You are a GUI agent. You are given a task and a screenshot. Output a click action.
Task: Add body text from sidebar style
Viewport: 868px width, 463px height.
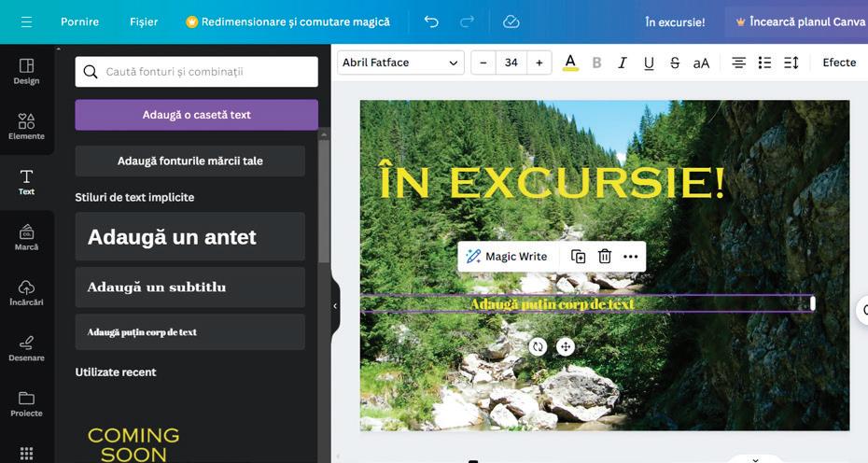[x=189, y=332]
